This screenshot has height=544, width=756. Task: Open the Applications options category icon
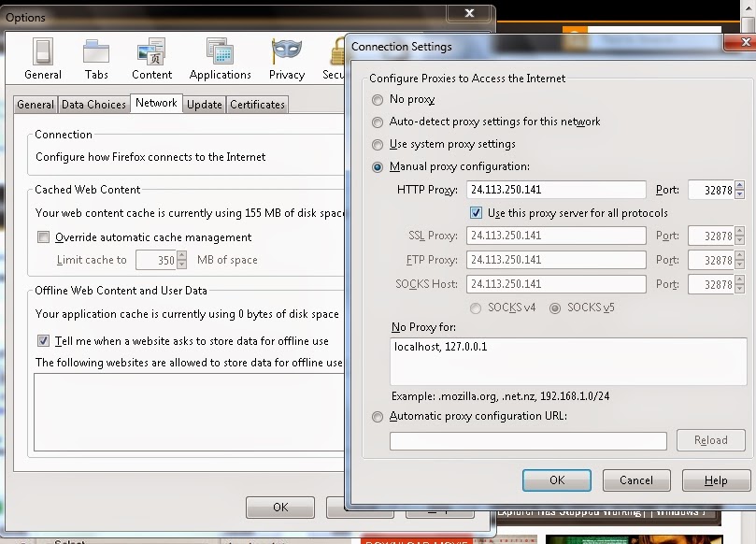(220, 59)
